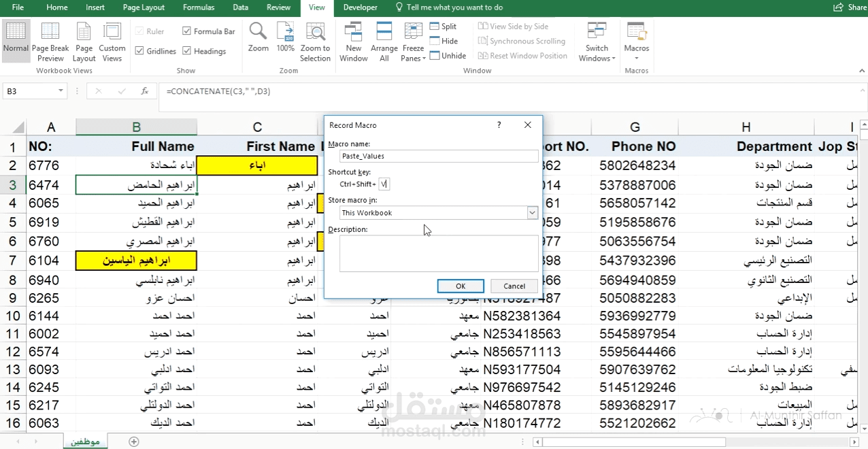Viewport: 868px width, 449px height.
Task: Open the Store macro in dropdown
Action: click(x=533, y=213)
